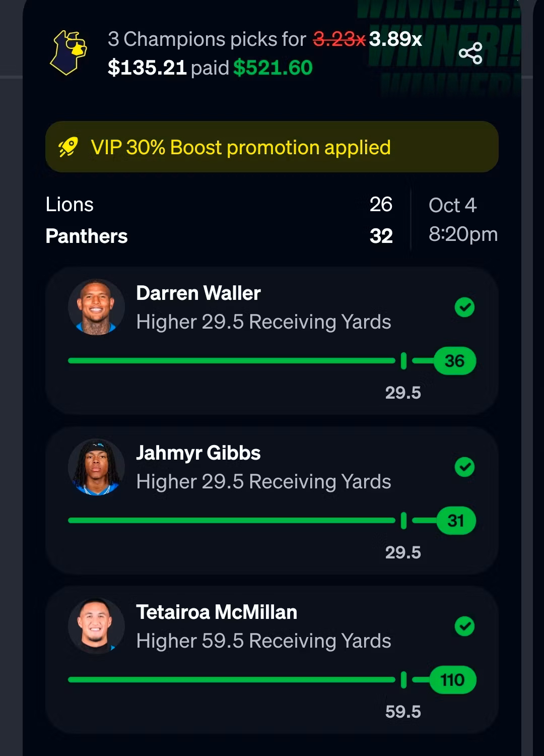Click the yellow Underdog logo icon

(x=68, y=52)
